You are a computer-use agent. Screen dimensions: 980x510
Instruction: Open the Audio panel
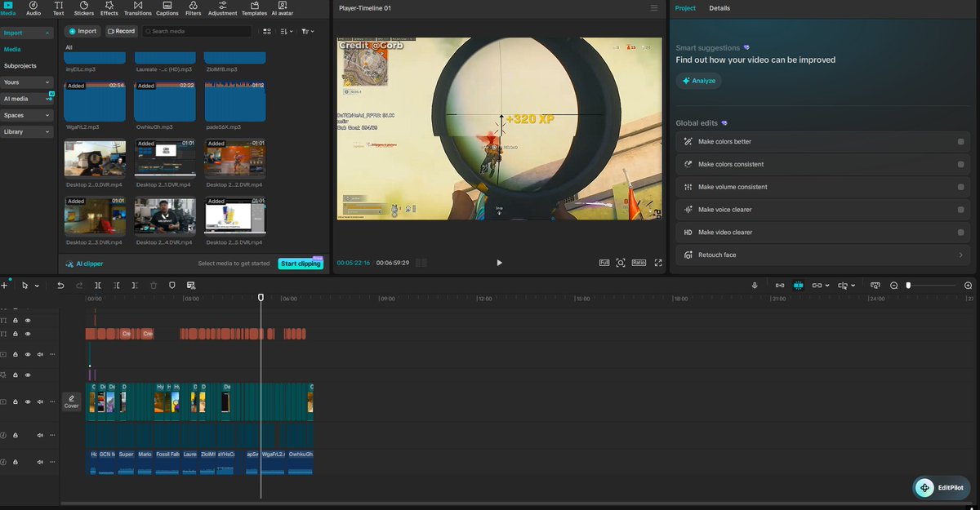[x=33, y=8]
